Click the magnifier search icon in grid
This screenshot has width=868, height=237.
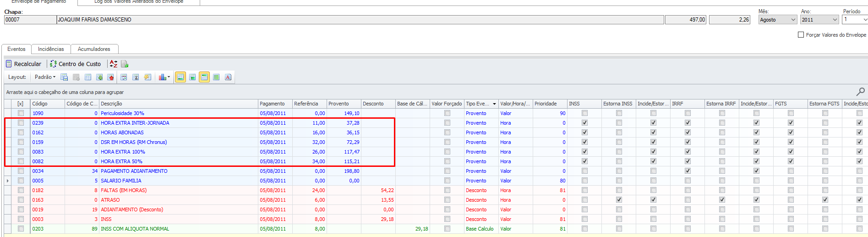click(861, 92)
